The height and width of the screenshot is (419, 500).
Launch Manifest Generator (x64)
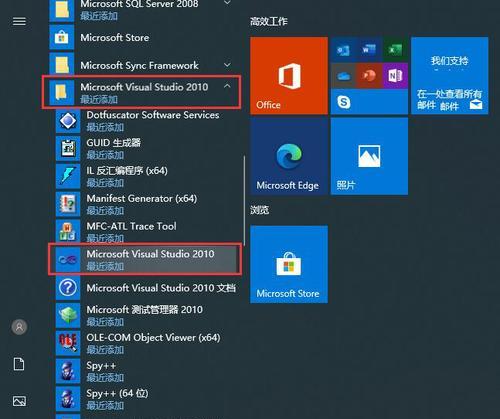pos(147,204)
